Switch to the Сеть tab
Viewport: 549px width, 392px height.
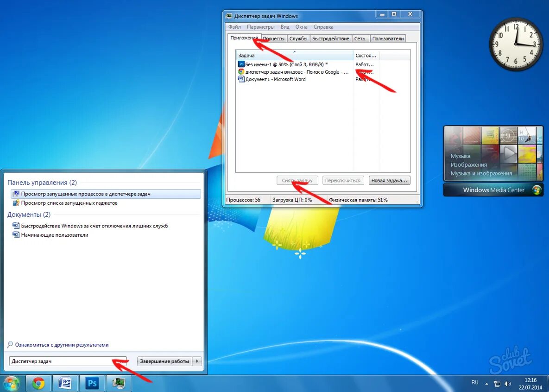click(x=360, y=38)
